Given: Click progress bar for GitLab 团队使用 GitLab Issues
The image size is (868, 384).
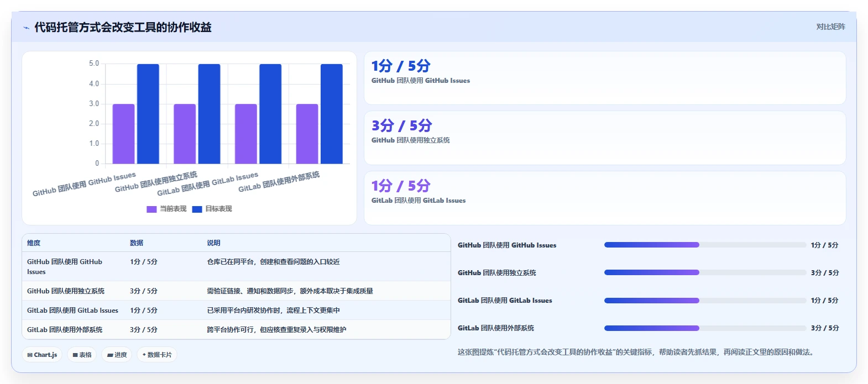Looking at the screenshot, I should [x=705, y=300].
